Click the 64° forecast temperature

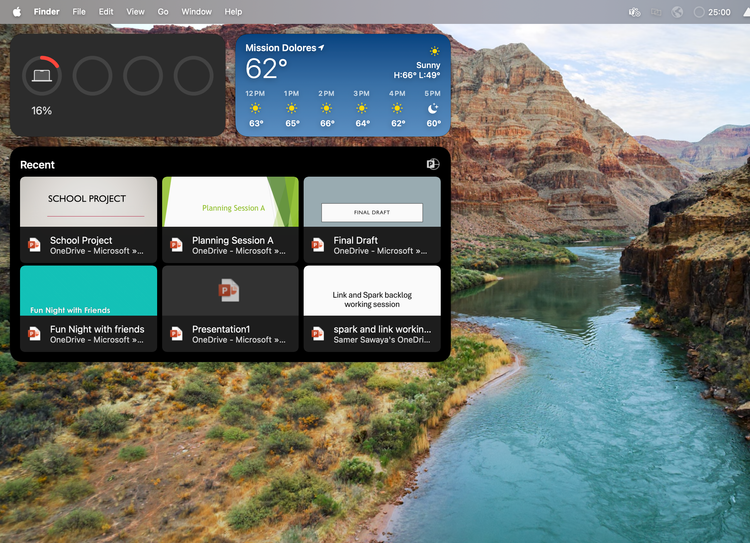363,123
